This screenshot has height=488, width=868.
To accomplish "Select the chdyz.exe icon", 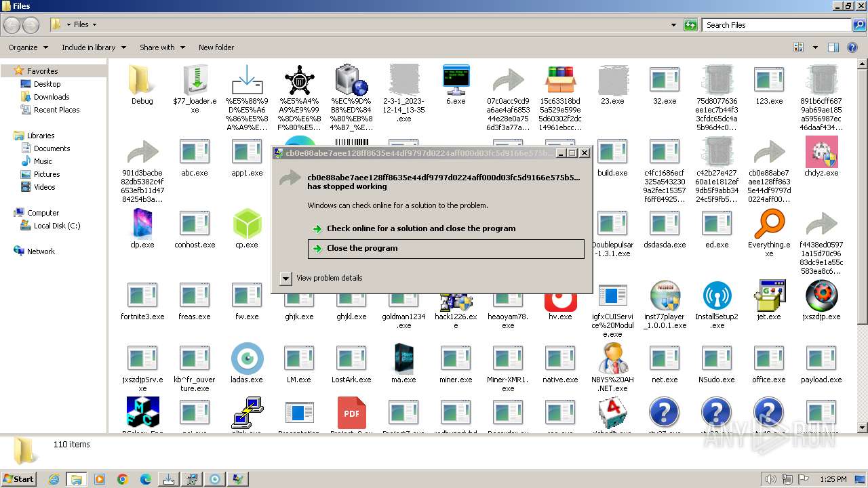I will point(821,152).
